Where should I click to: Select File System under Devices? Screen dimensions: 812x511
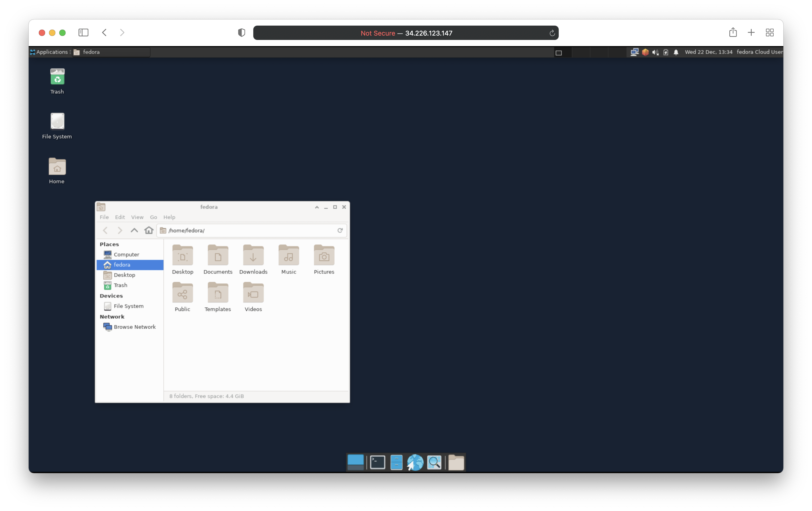(x=128, y=306)
